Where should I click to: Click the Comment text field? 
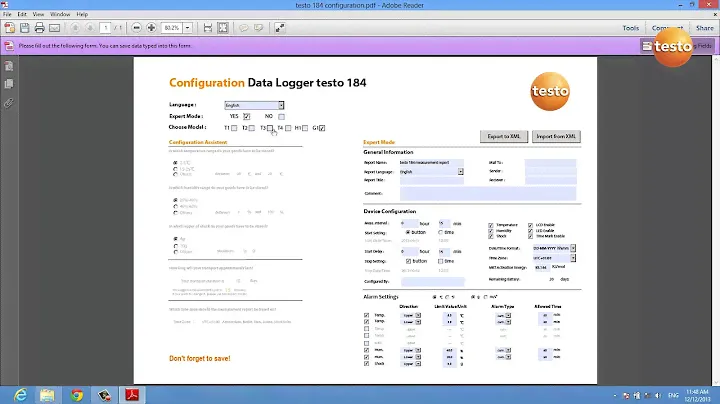coord(487,194)
